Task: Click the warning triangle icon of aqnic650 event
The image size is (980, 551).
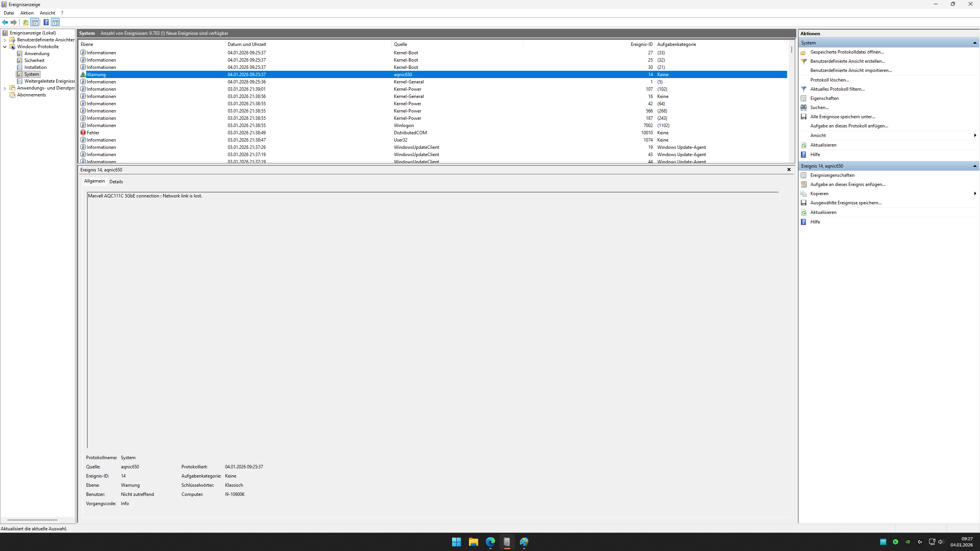Action: (x=83, y=75)
